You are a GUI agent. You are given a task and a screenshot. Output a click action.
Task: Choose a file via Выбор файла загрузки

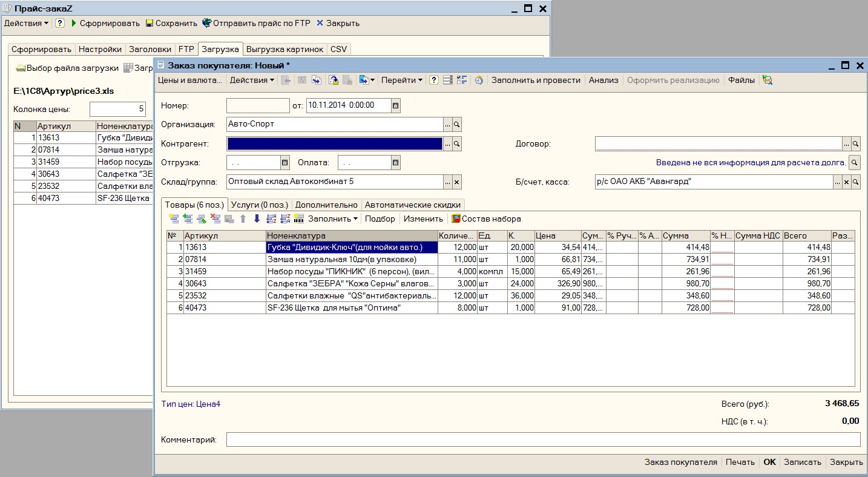point(67,68)
